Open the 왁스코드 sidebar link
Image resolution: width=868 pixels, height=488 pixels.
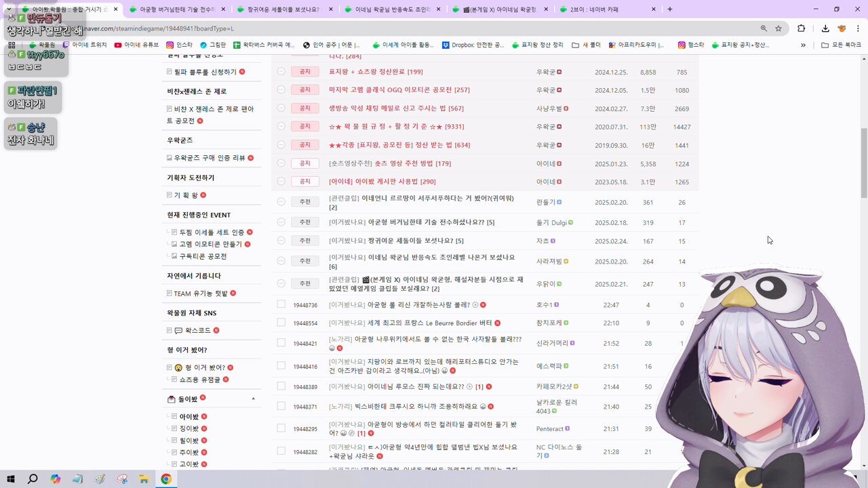click(x=198, y=331)
